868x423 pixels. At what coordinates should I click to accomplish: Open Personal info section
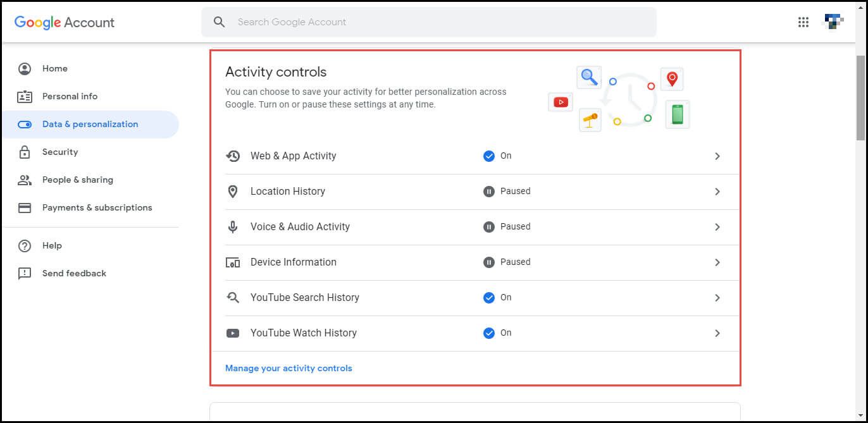pos(90,96)
